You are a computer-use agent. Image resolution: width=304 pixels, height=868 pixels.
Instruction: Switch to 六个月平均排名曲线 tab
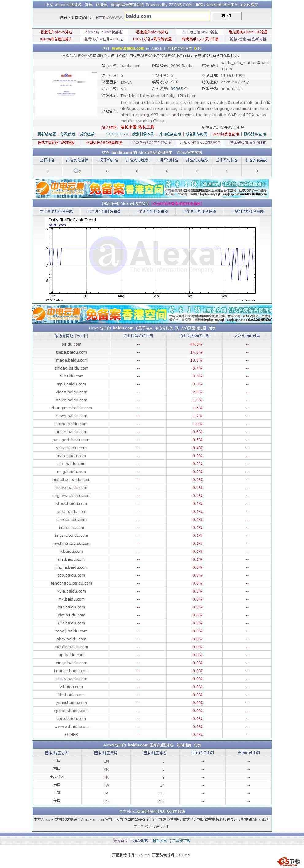tap(56, 211)
